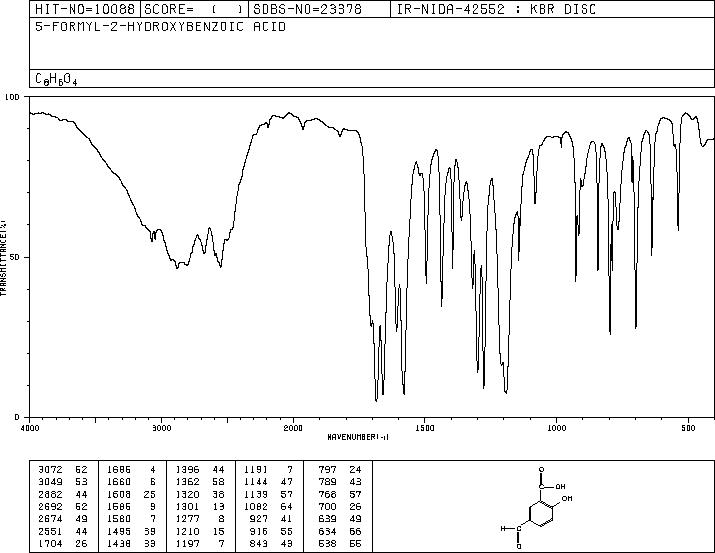Click the 0 y-axis tick label
The width and height of the screenshot is (715, 553).
pos(17,417)
